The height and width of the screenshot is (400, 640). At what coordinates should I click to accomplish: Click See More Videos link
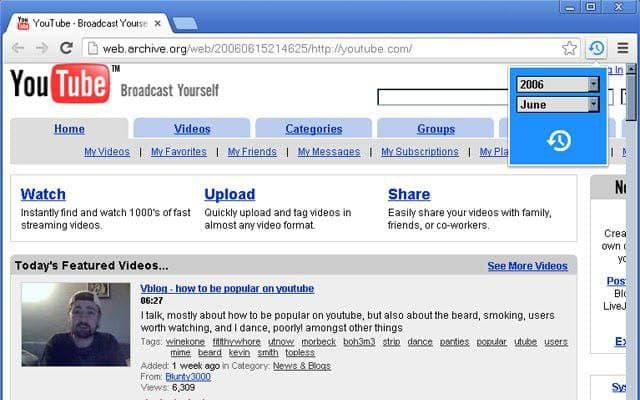[527, 266]
